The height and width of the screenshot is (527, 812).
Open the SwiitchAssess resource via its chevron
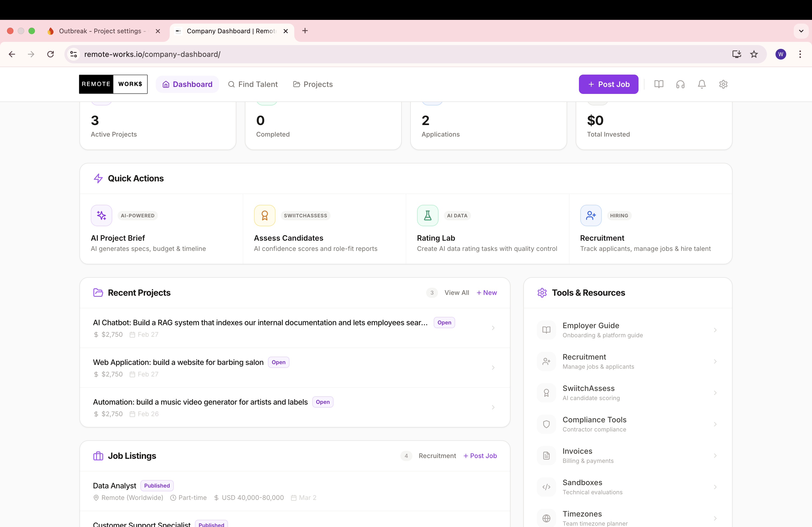pos(715,393)
